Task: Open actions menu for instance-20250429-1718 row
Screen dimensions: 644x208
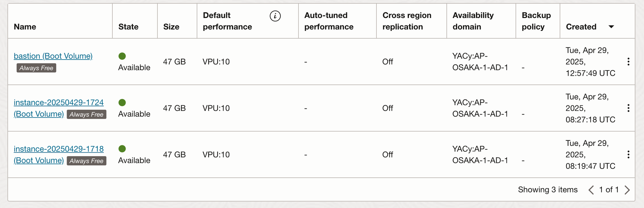Action: (628, 155)
